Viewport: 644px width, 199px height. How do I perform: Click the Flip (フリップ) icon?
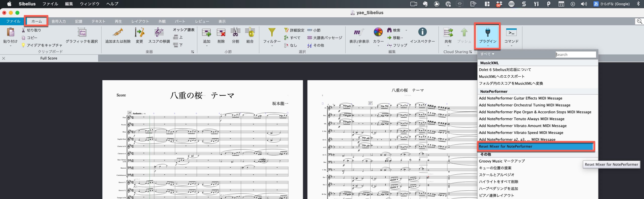[x=389, y=45]
